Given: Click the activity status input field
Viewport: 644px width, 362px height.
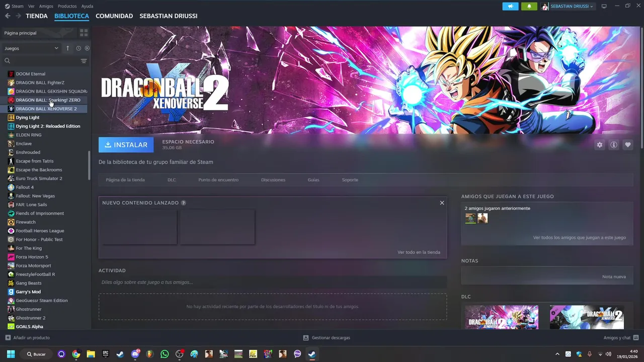Looking at the screenshot, I should pos(273,282).
